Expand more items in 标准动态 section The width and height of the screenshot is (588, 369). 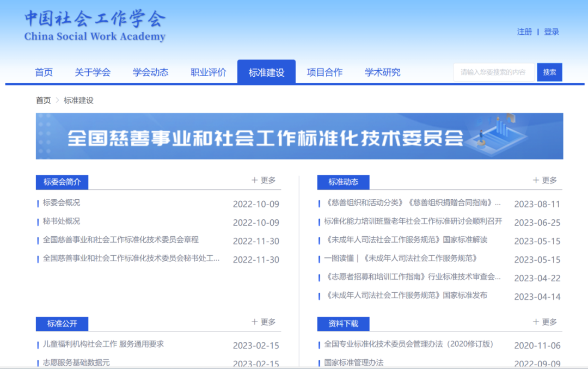click(x=545, y=180)
